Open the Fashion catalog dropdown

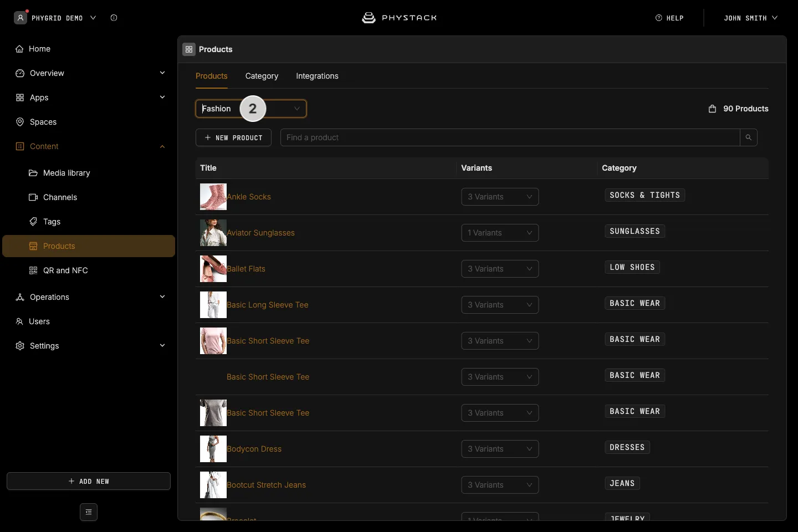point(251,109)
